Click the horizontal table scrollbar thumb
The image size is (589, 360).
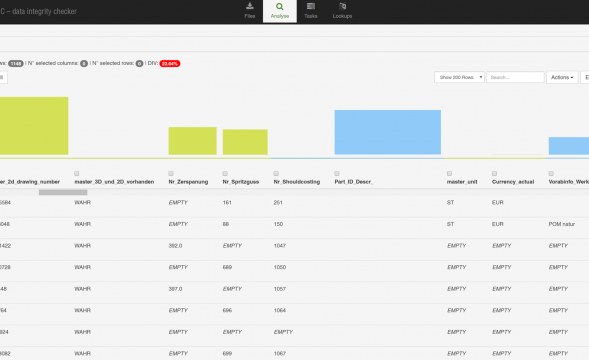coord(63,192)
